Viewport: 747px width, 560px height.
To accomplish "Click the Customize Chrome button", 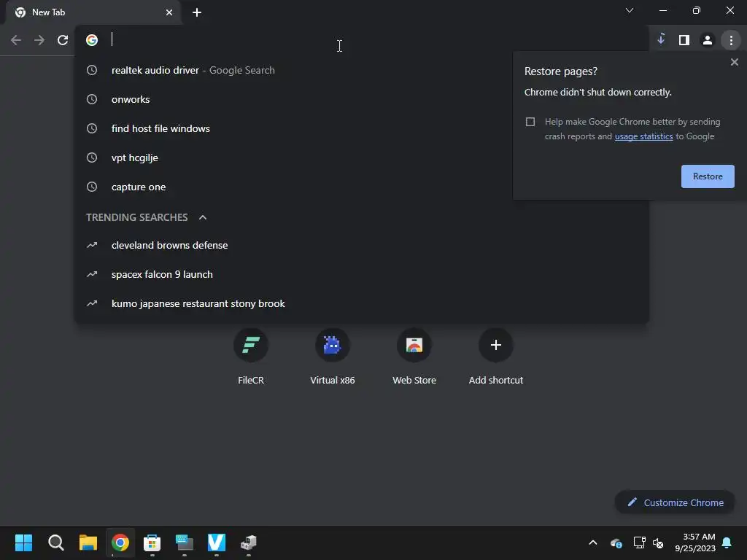I will (675, 502).
